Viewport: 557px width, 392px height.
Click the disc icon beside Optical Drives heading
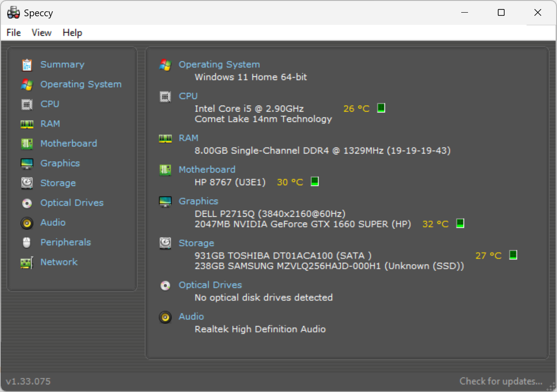[165, 285]
